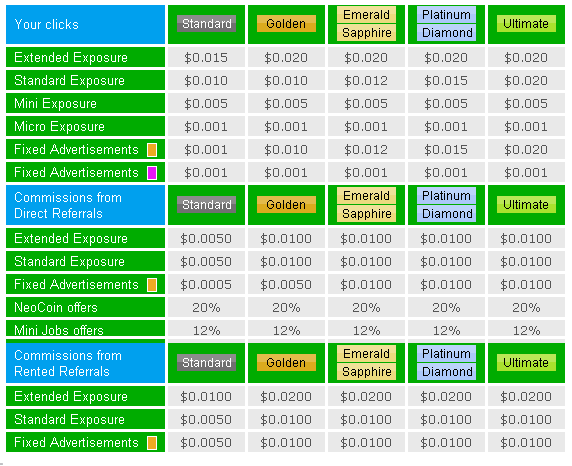
Task: Select the Your clicks section header
Action: pyautogui.click(x=85, y=24)
